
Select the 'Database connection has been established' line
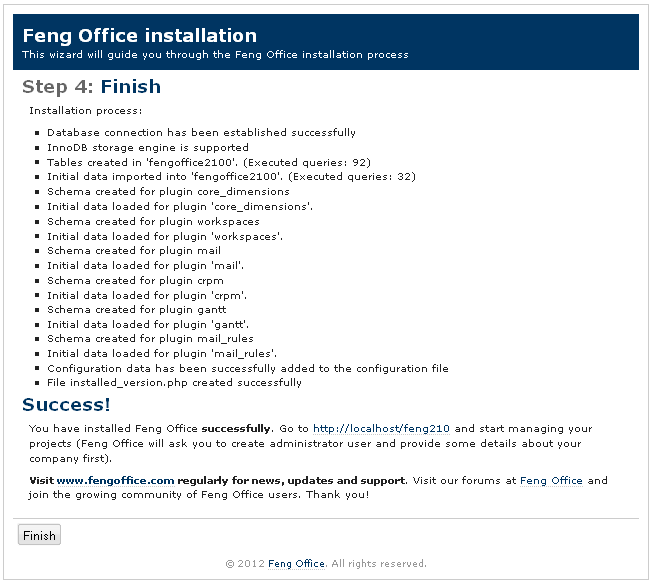[201, 133]
